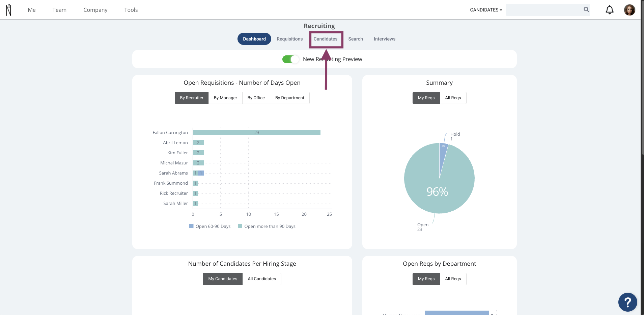The height and width of the screenshot is (315, 644).
Task: Click in the top search field
Action: (x=544, y=10)
